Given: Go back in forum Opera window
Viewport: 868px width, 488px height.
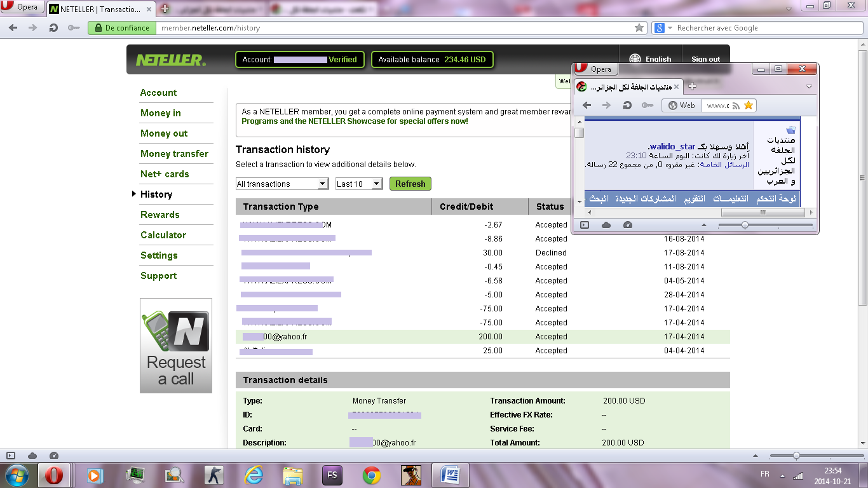Looking at the screenshot, I should [x=587, y=105].
